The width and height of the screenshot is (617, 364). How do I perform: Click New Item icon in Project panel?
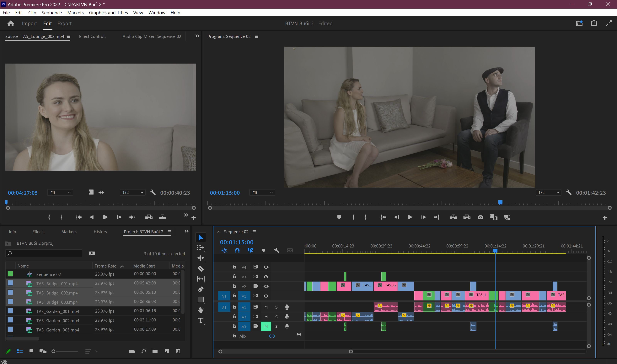[167, 351]
